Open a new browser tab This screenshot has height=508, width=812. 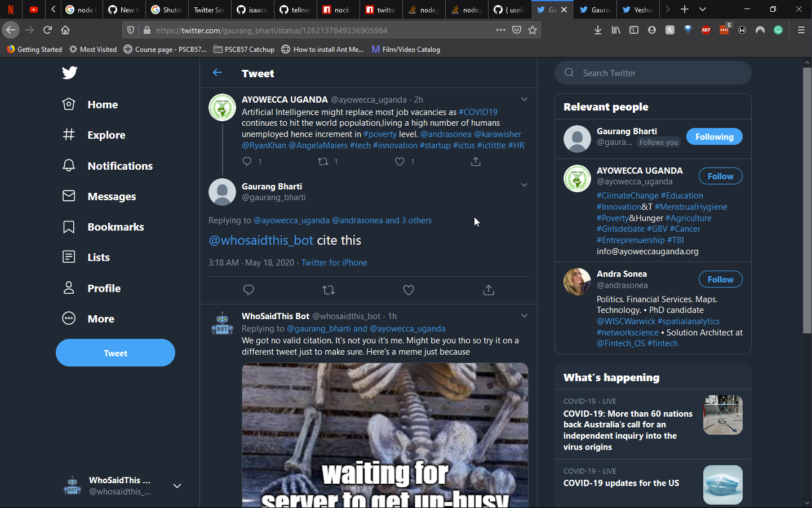click(x=685, y=9)
